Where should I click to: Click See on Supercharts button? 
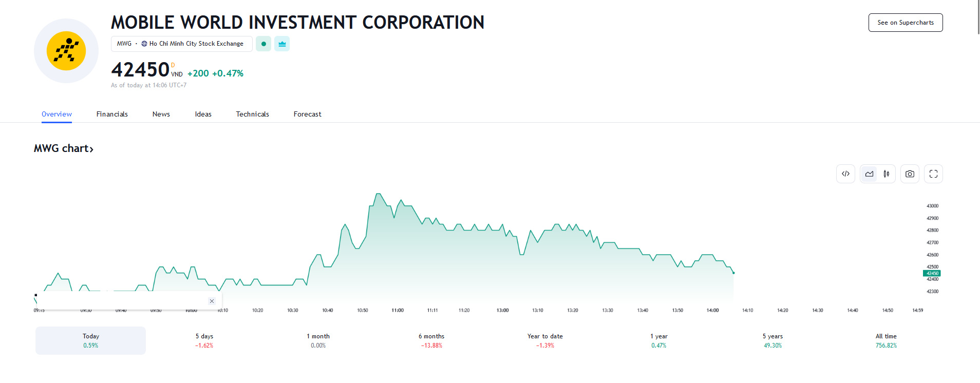[905, 23]
